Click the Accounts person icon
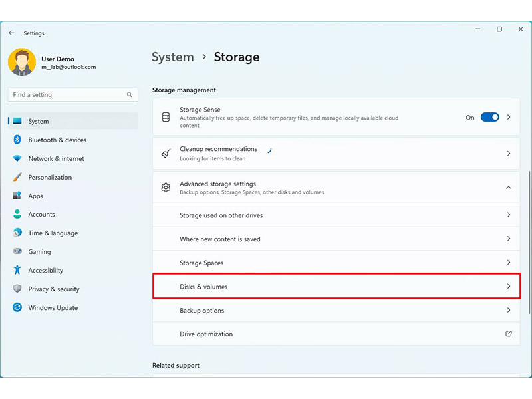The height and width of the screenshot is (399, 532). coord(17,214)
